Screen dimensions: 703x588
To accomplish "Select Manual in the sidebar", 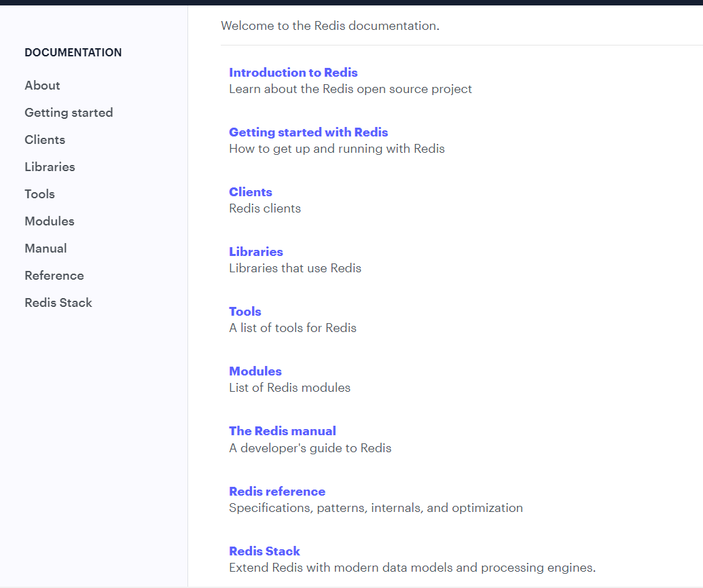I will 46,249.
